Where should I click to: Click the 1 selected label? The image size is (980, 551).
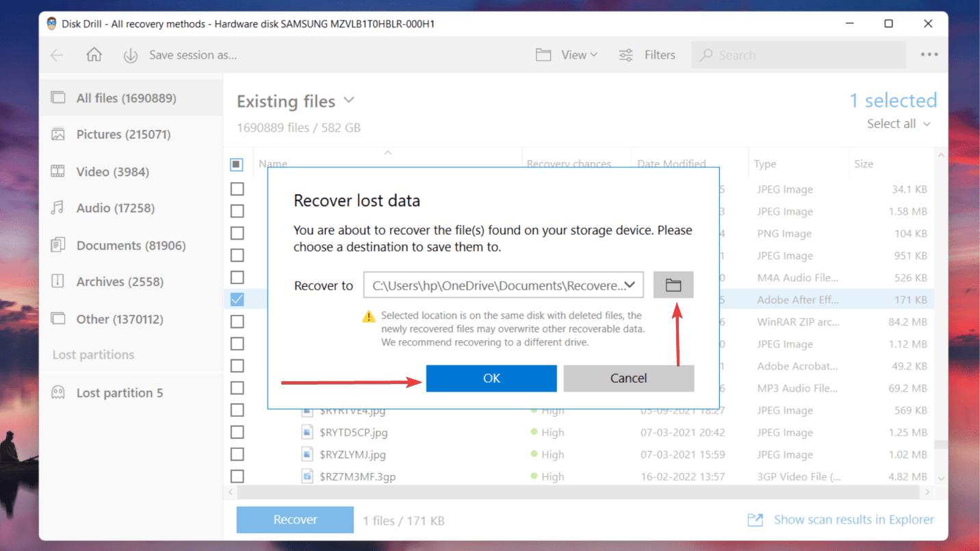pyautogui.click(x=893, y=101)
